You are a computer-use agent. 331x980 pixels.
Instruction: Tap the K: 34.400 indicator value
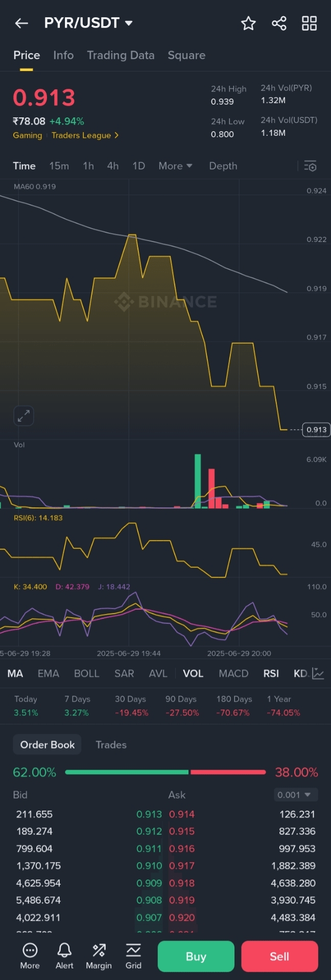point(30,586)
